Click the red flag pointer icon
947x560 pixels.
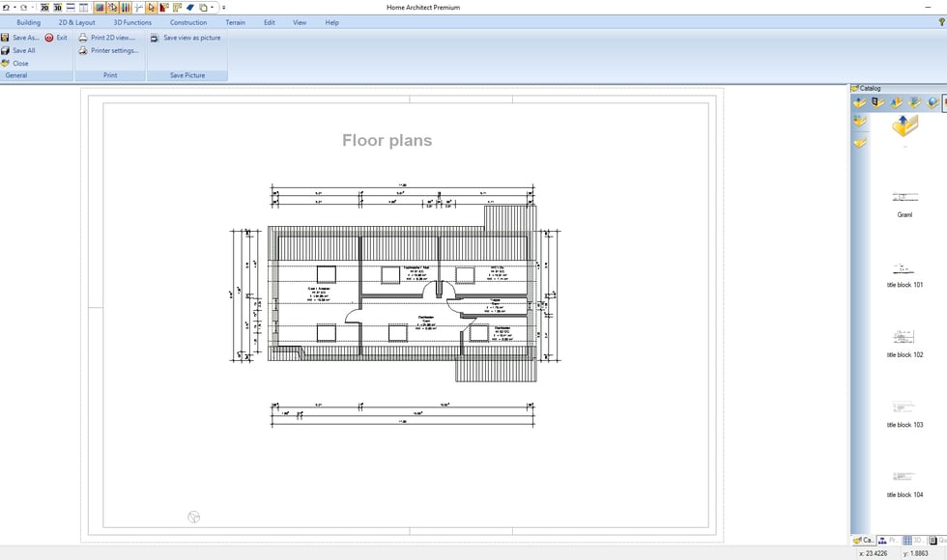(x=164, y=8)
